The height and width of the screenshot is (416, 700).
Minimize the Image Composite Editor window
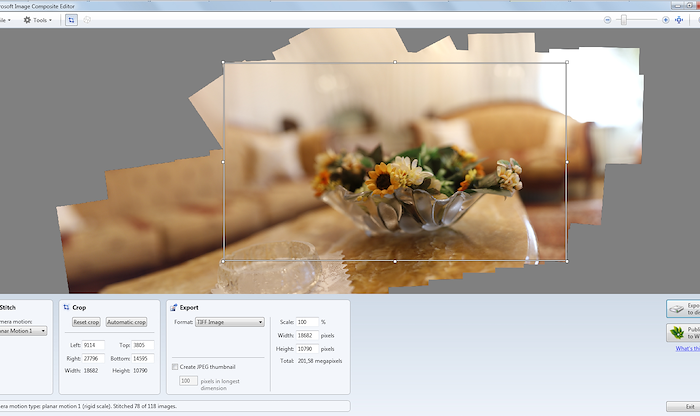click(x=678, y=5)
